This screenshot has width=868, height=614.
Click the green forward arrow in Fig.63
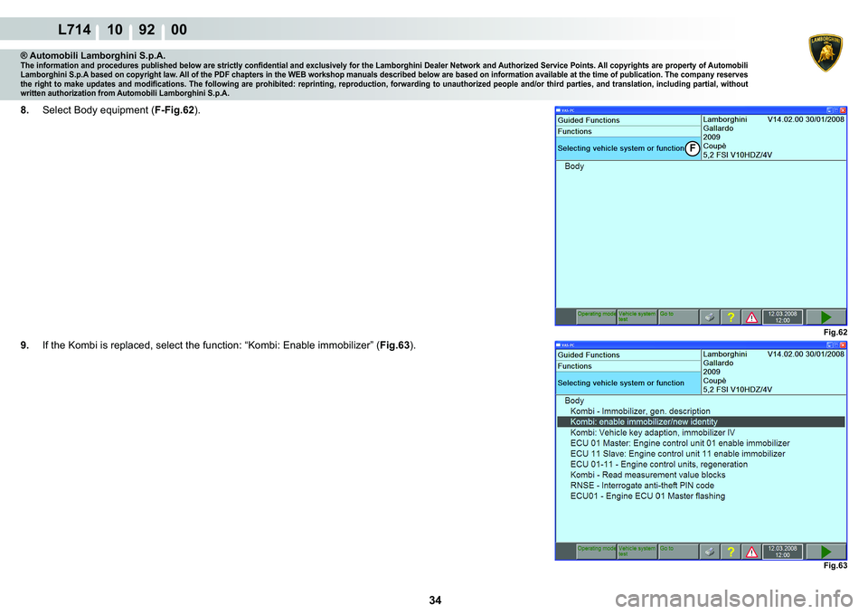[x=826, y=552]
